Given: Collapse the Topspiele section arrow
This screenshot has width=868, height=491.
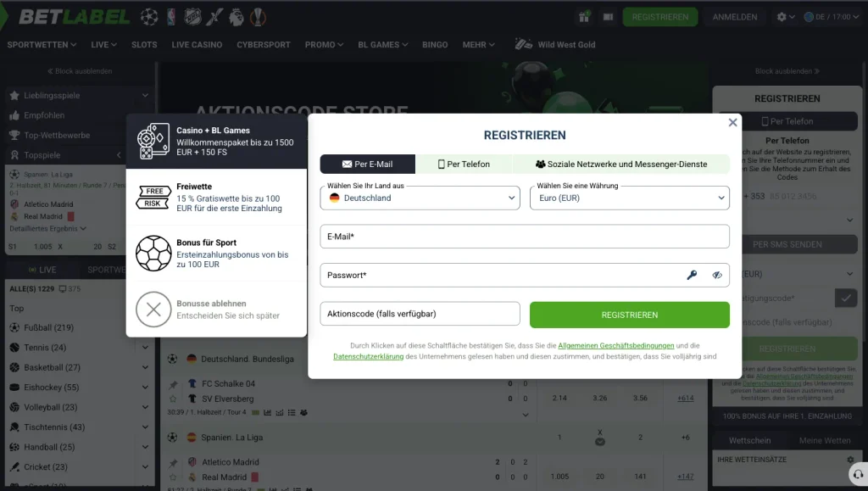Looking at the screenshot, I should click(x=119, y=155).
